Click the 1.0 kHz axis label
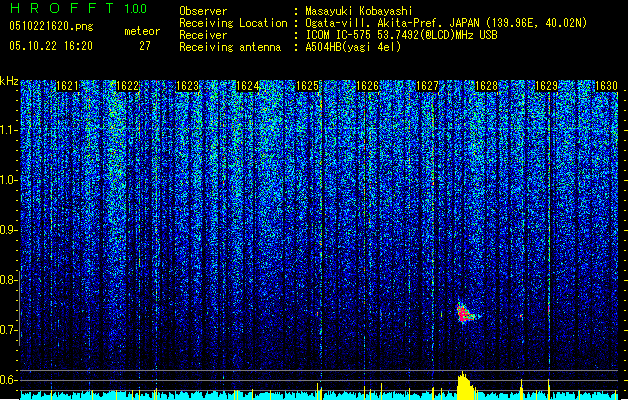The width and height of the screenshot is (629, 400). tap(8, 180)
